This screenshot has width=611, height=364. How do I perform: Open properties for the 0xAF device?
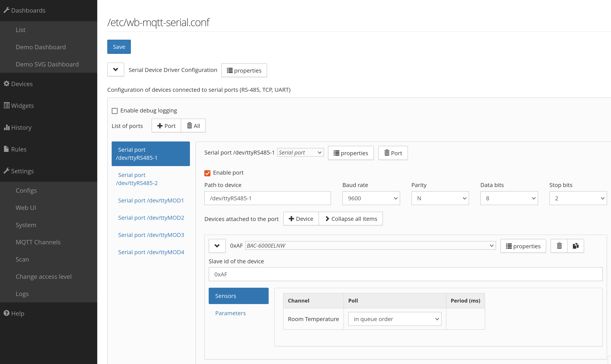(523, 246)
